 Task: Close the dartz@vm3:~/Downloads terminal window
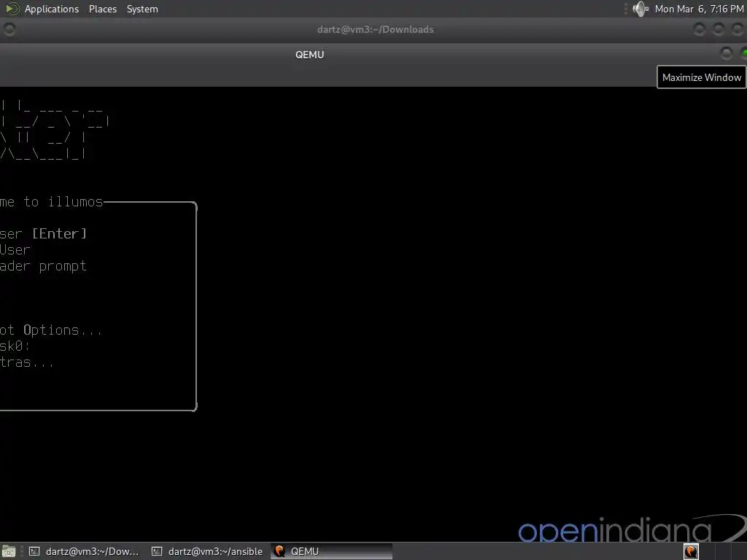[x=738, y=29]
